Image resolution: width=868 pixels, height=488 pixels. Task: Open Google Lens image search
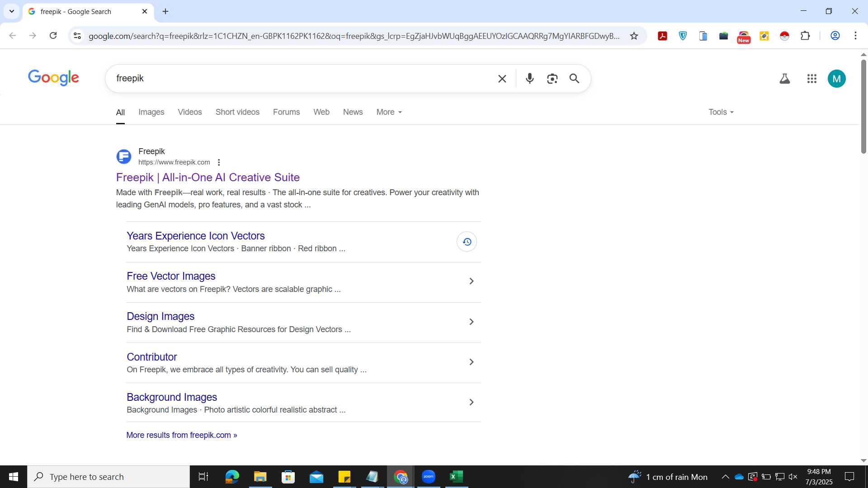click(x=552, y=79)
